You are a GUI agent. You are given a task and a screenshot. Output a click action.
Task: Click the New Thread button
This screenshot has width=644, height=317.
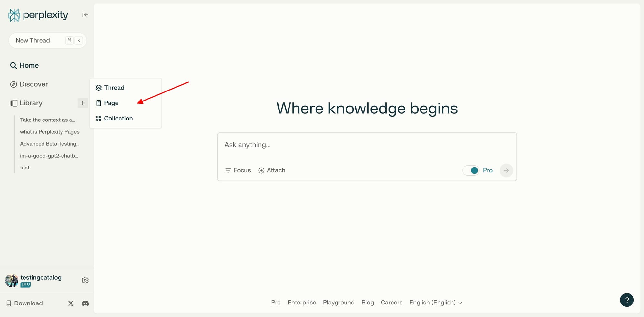pos(47,40)
